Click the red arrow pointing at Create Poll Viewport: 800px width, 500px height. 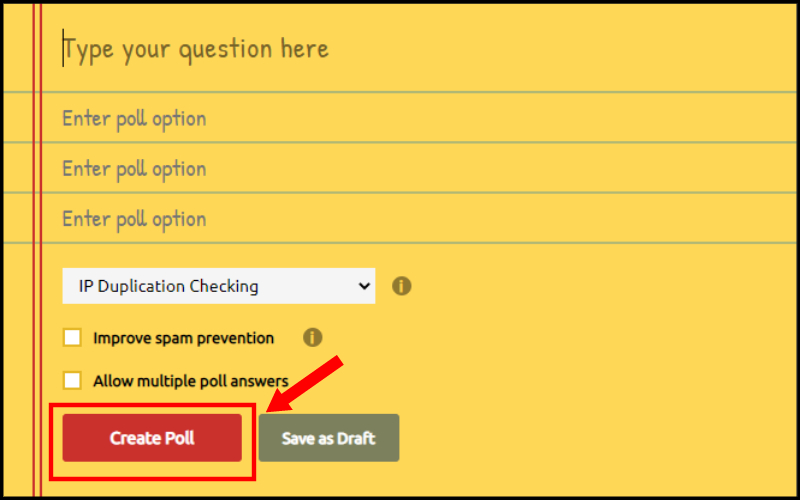click(x=305, y=384)
